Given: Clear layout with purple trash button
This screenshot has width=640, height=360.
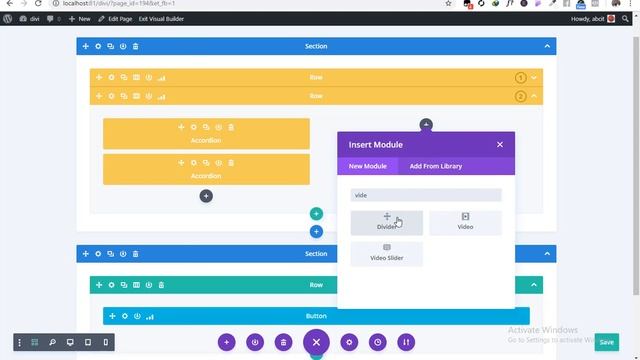Looking at the screenshot, I should (284, 342).
